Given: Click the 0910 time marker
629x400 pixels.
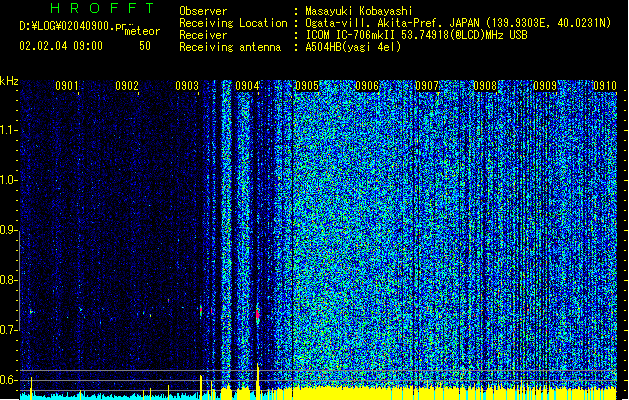Looking at the screenshot, I should tap(605, 86).
